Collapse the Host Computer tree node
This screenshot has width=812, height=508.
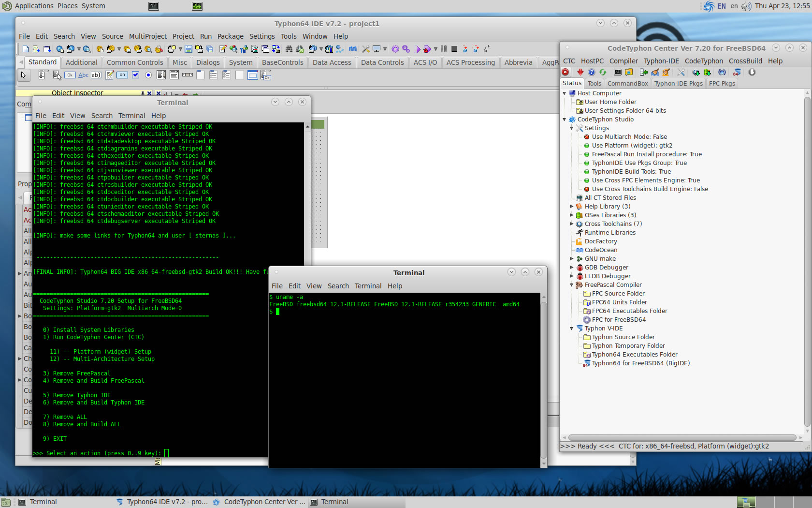[x=564, y=93]
